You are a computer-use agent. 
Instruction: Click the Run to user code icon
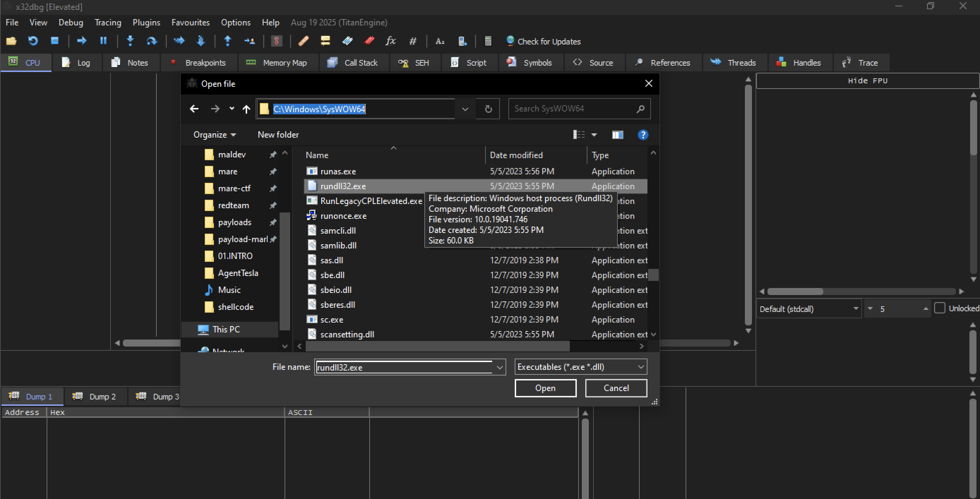click(250, 41)
